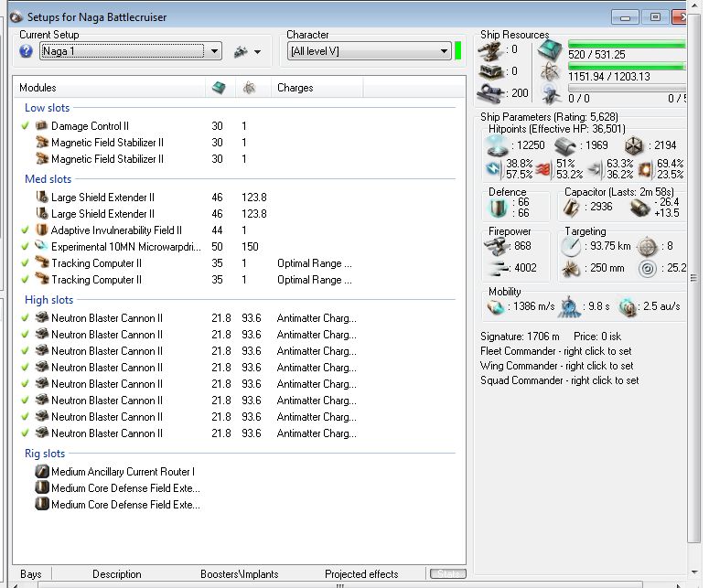Click the EM resistance icon
This screenshot has width=709, height=588.
tap(494, 169)
